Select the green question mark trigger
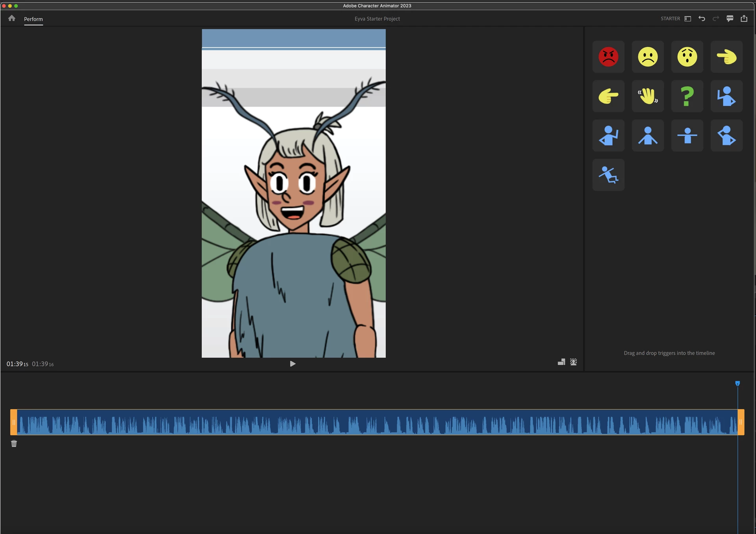The image size is (756, 534). click(x=687, y=96)
